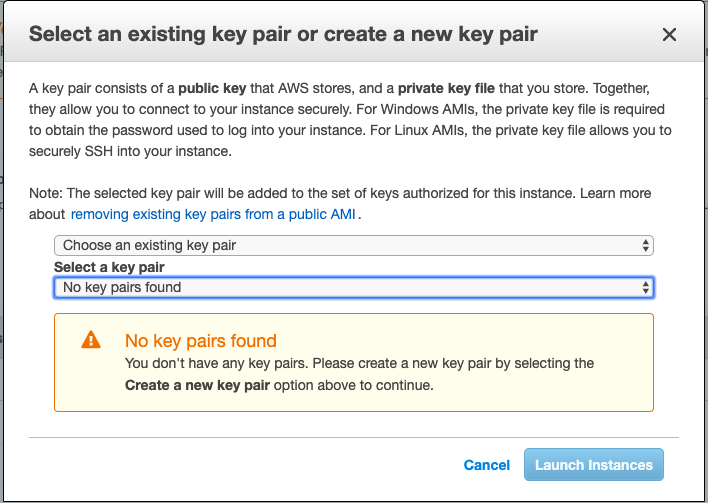Image resolution: width=708 pixels, height=503 pixels.
Task: Click the Cancel button
Action: pos(487,465)
